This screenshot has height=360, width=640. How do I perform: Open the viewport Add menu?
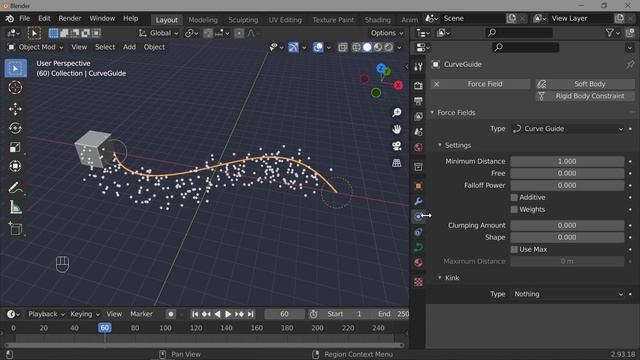point(129,47)
